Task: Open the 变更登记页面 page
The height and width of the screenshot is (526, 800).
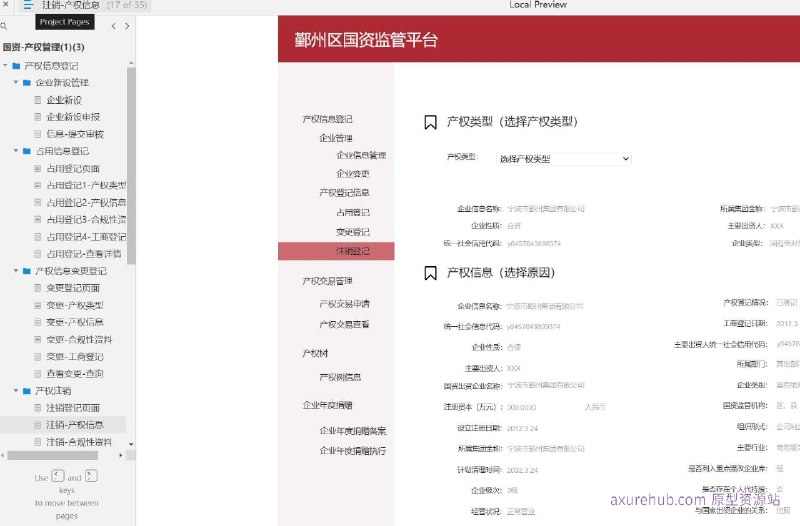Action: click(73, 288)
